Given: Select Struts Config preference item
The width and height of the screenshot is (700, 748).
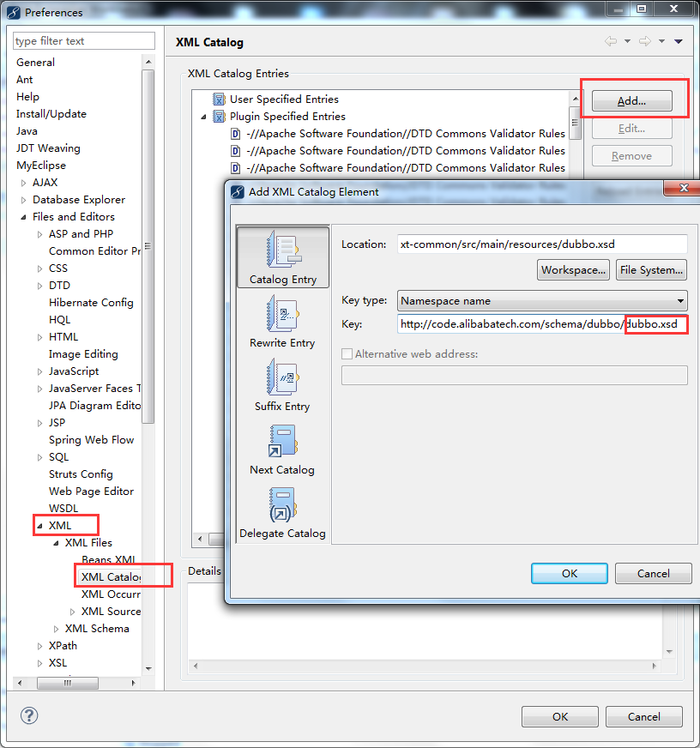Looking at the screenshot, I should [x=81, y=474].
